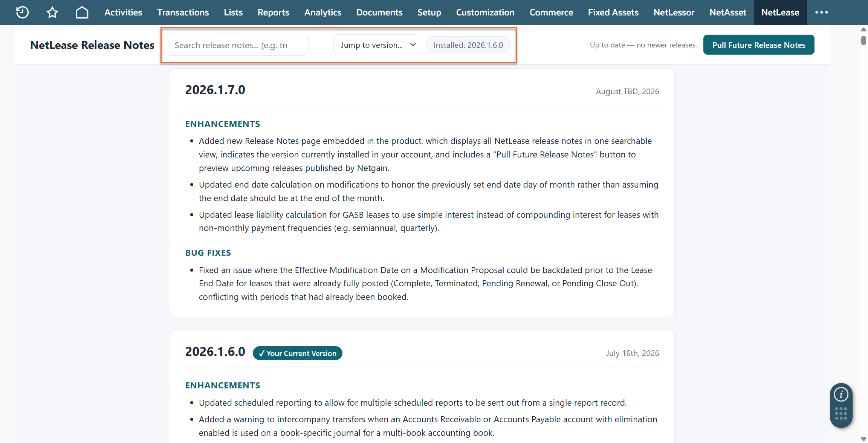Click the August TBD, 2026 date
The width and height of the screenshot is (868, 443).
pos(627,92)
